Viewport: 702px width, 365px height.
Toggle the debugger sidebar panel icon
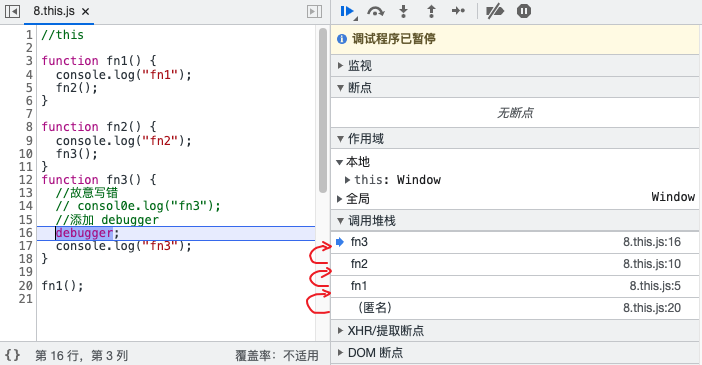coord(314,11)
